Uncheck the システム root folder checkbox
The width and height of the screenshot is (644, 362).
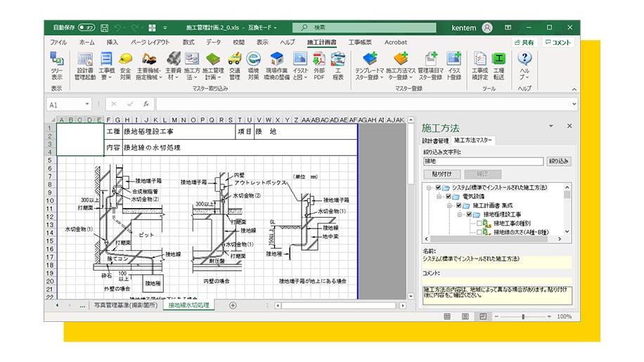(x=438, y=188)
